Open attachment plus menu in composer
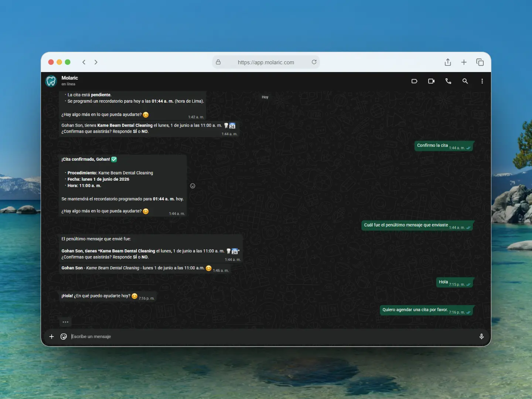Viewport: 532px width, 399px height. click(x=52, y=337)
